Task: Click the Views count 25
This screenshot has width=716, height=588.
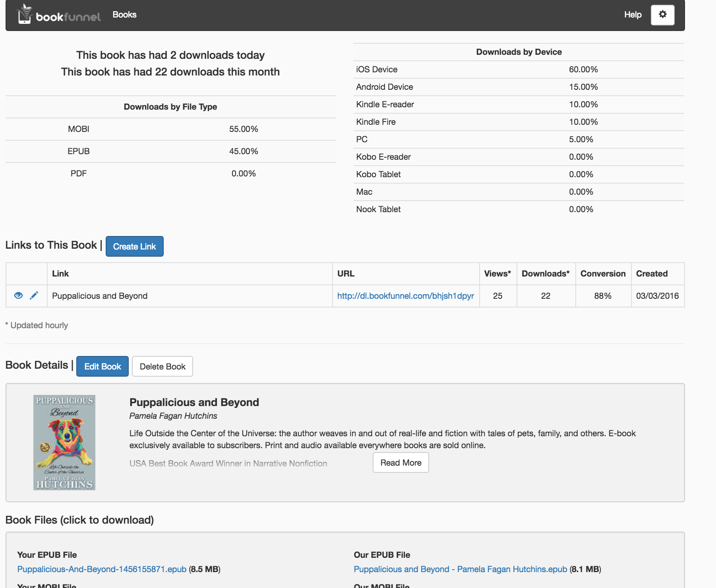Action: [x=497, y=296]
